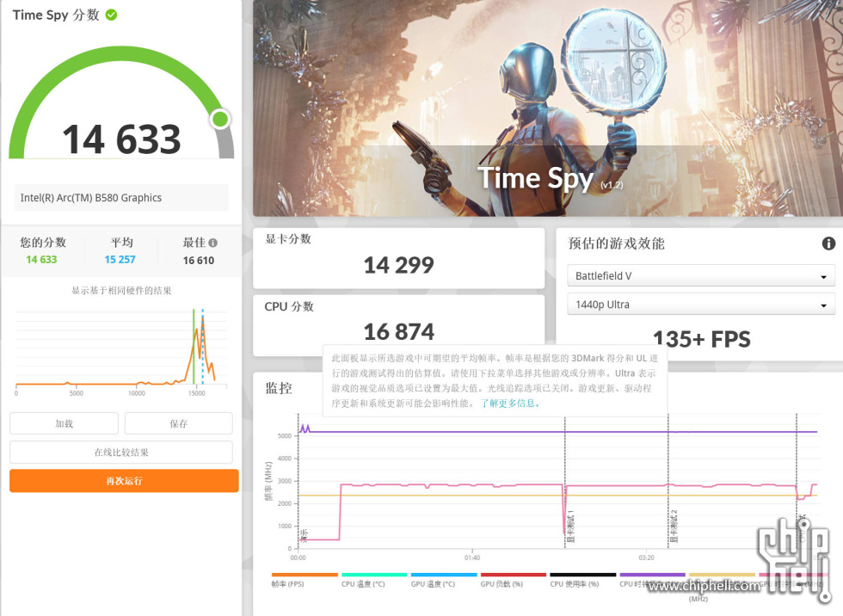Toggle the GPU 温度 (°C) legend item
Screen dimensions: 843x616
coord(444,580)
